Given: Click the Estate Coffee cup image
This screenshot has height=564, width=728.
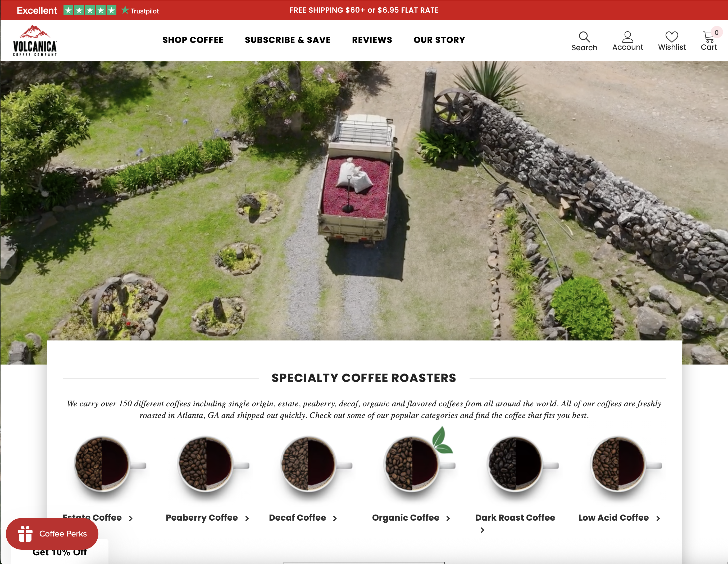Looking at the screenshot, I should pyautogui.click(x=102, y=464).
